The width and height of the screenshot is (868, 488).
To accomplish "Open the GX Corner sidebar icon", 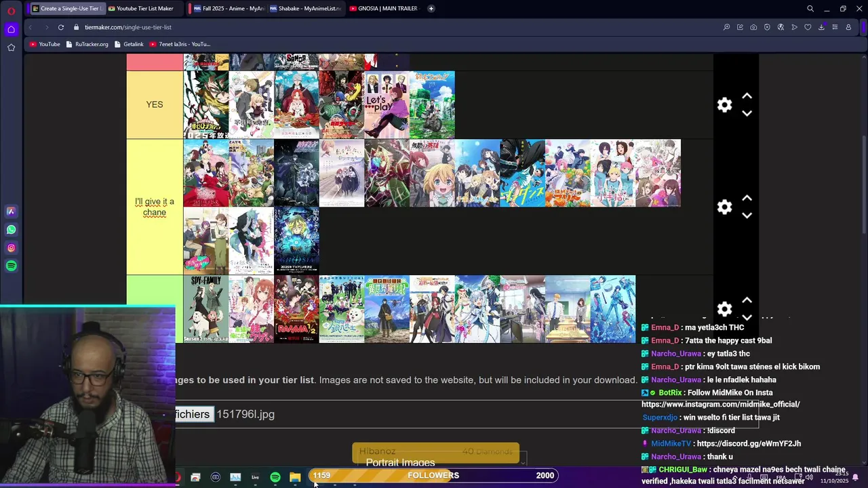I will tap(11, 29).
